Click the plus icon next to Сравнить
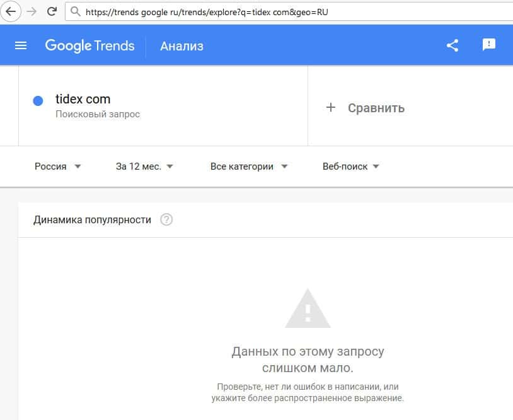 coord(331,108)
